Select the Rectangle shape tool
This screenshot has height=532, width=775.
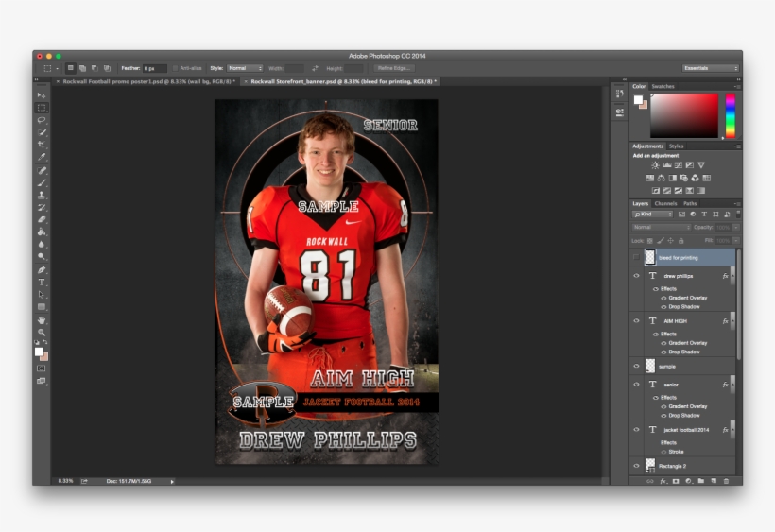point(42,307)
